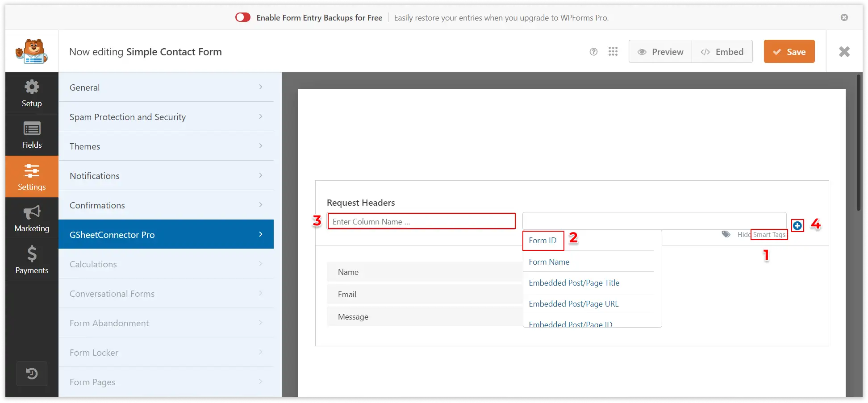868x403 pixels.
Task: Expand the Notifications settings section
Action: tap(166, 175)
